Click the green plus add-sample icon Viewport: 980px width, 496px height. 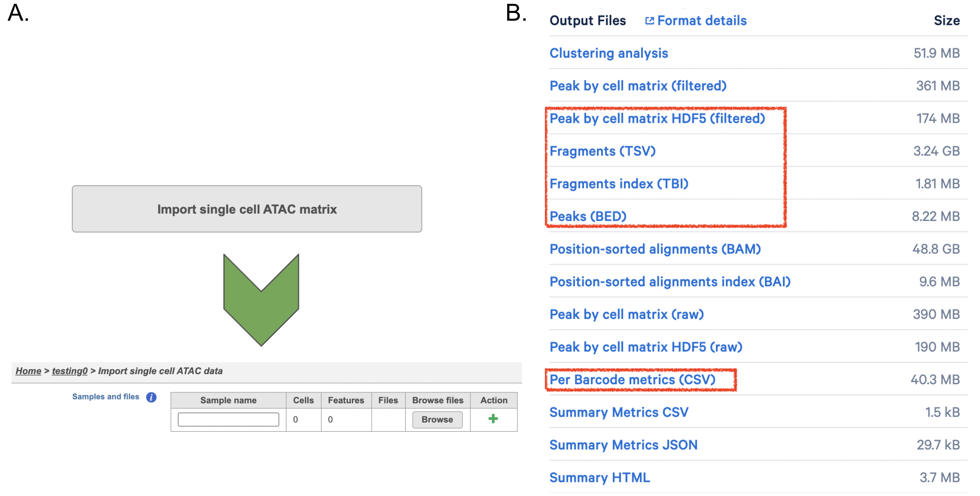[x=493, y=419]
